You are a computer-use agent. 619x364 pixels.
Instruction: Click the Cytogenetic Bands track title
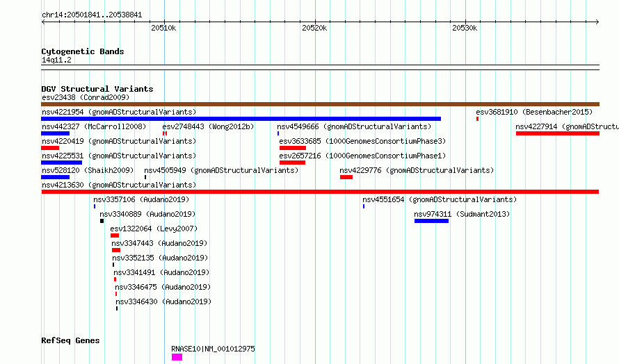[83, 51]
